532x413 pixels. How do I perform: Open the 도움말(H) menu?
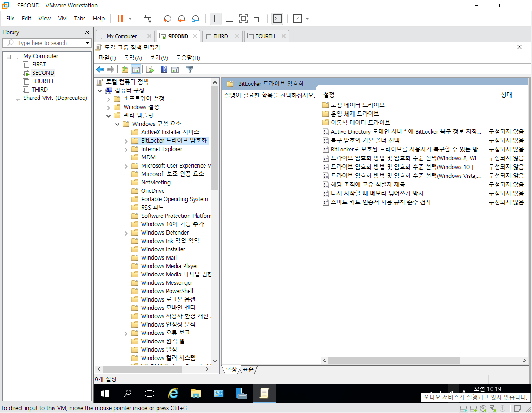(188, 58)
